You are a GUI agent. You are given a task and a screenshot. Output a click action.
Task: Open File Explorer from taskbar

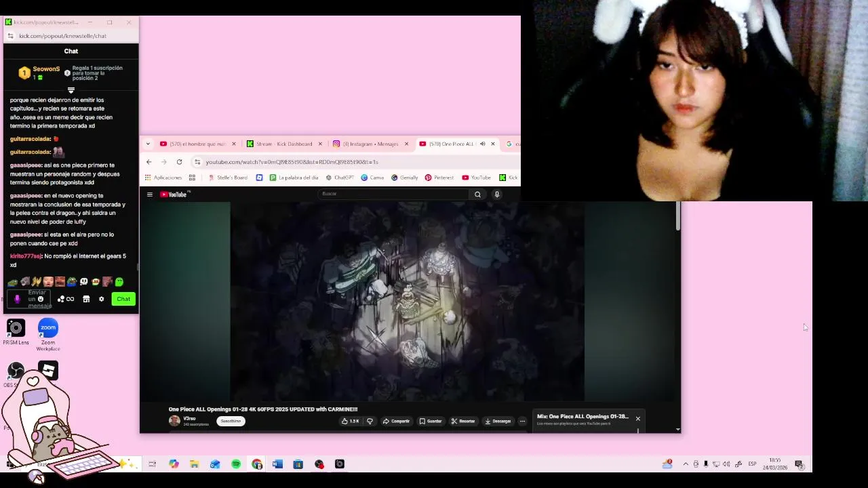click(x=194, y=464)
